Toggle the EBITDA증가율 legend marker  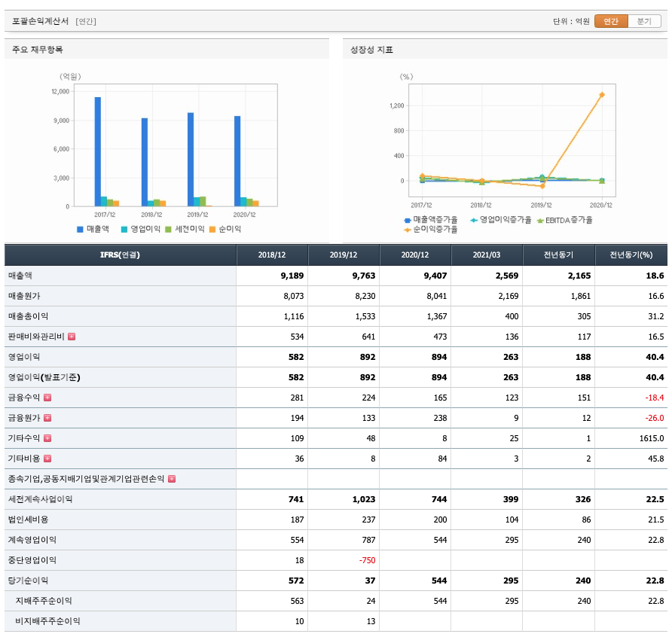(540, 221)
